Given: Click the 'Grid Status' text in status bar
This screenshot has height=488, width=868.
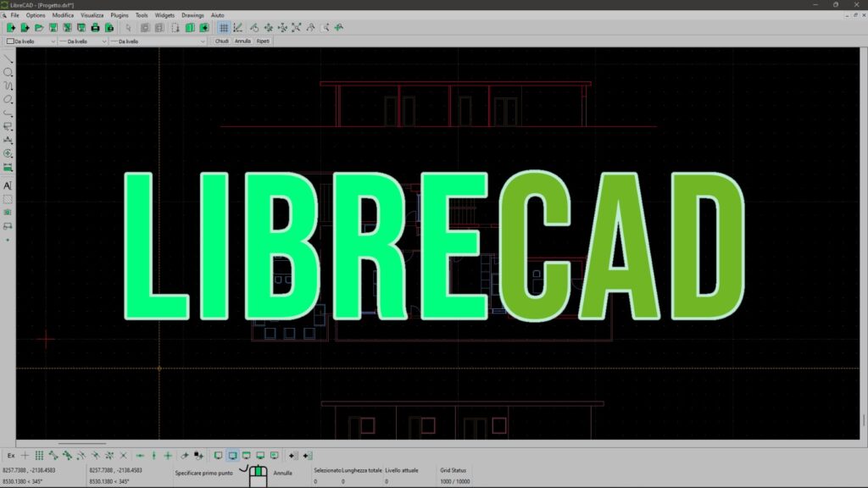Looking at the screenshot, I should tap(453, 470).
